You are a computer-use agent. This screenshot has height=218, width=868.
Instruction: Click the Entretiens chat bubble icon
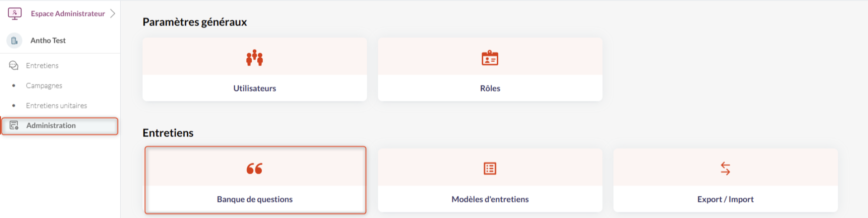(14, 65)
